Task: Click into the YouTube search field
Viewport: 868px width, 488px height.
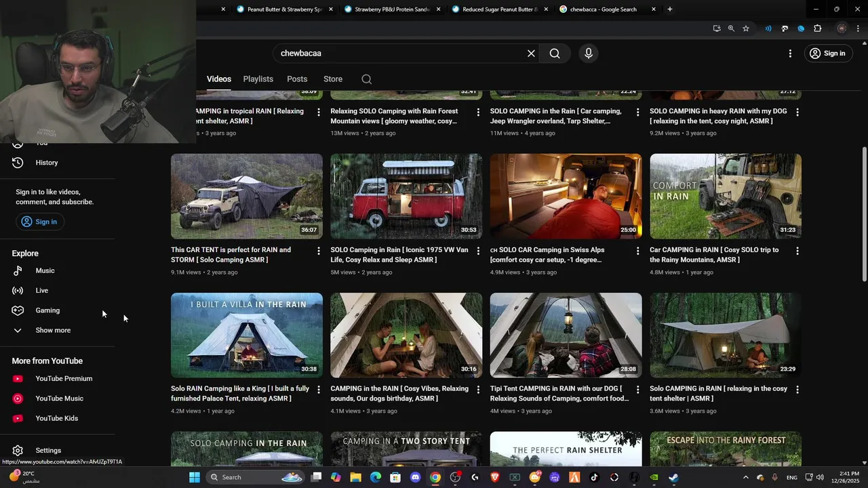Action: tap(400, 54)
